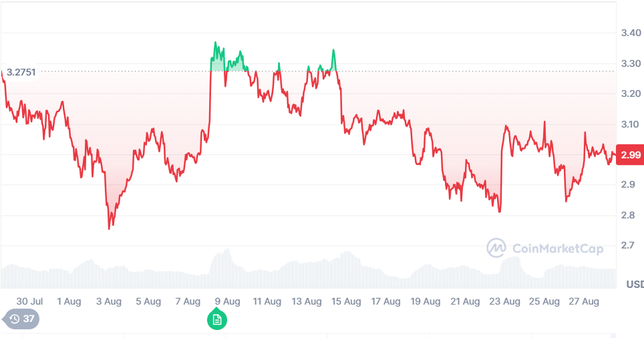Click the 3.20 price axis label

(630, 94)
